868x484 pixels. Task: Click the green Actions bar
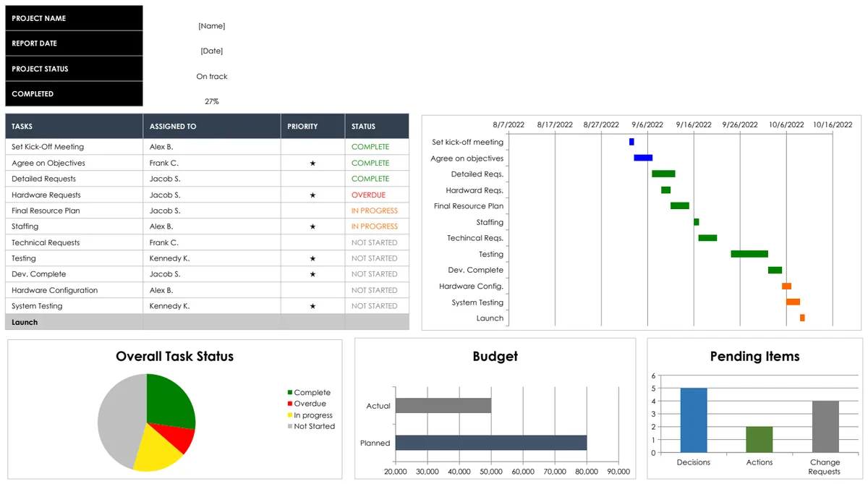tap(759, 440)
